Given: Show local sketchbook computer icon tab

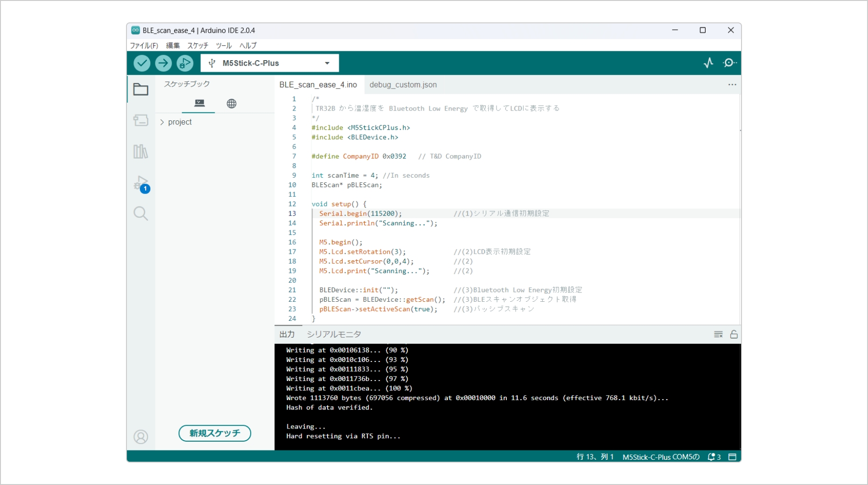Looking at the screenshot, I should (x=199, y=103).
